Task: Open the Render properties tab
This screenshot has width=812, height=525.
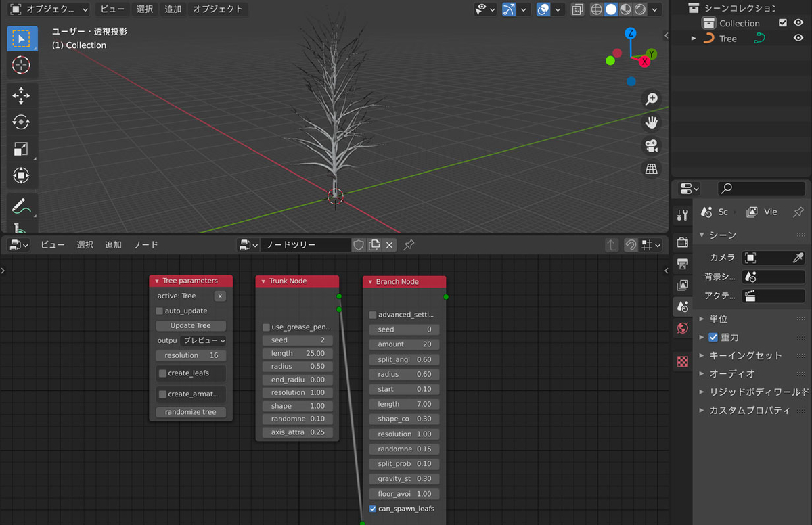Action: [x=683, y=242]
